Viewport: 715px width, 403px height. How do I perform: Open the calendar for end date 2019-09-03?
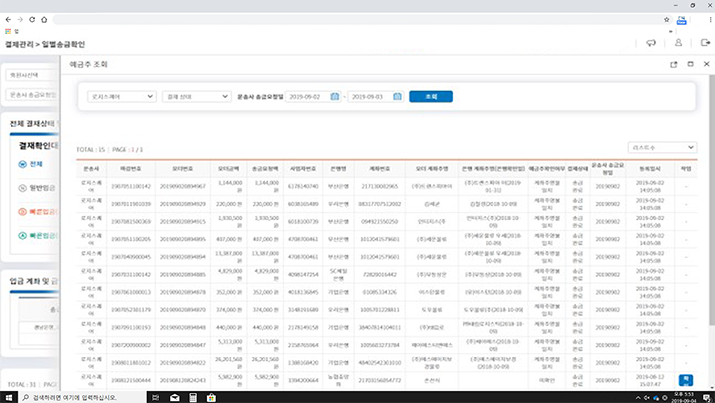(x=398, y=97)
